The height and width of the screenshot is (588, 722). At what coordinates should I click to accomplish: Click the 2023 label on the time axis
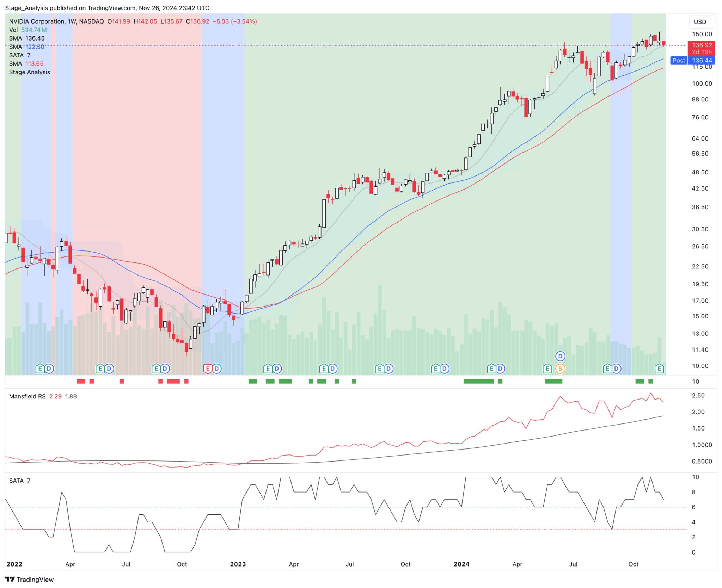click(238, 564)
